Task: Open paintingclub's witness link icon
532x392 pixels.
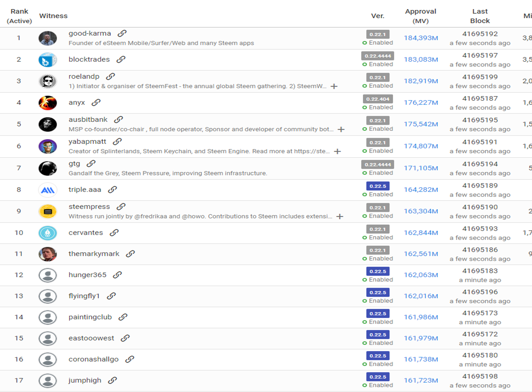Action: (123, 317)
